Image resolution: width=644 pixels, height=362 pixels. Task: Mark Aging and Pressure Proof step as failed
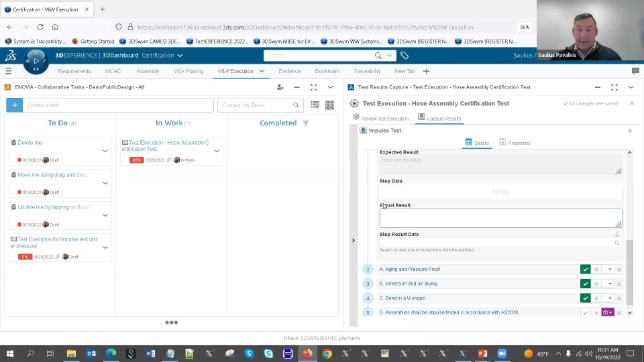click(596, 269)
